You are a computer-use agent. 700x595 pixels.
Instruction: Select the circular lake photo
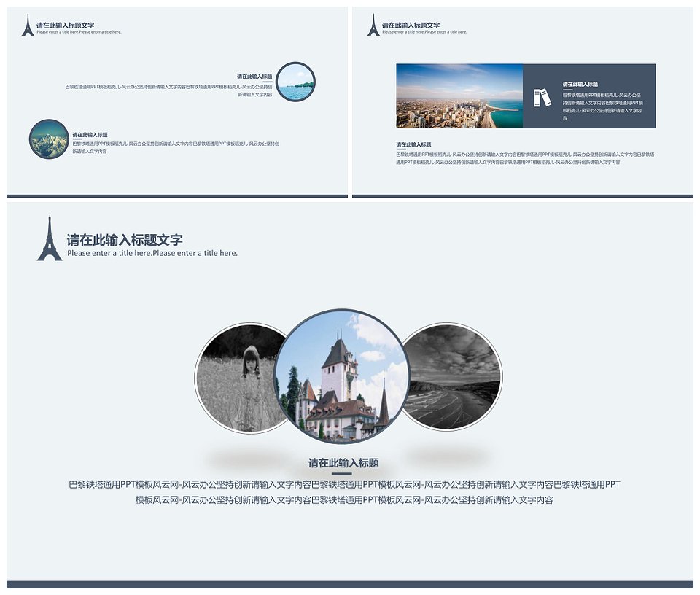(x=295, y=82)
